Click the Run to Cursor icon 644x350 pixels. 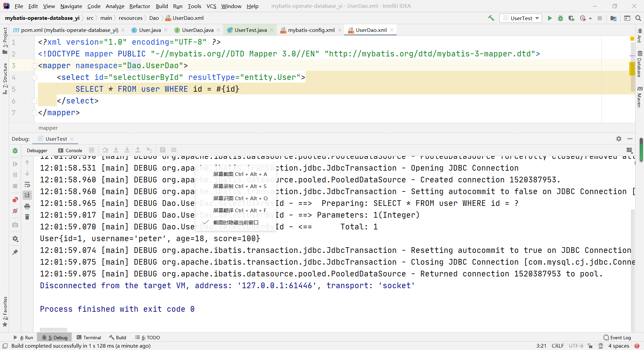[x=149, y=150]
